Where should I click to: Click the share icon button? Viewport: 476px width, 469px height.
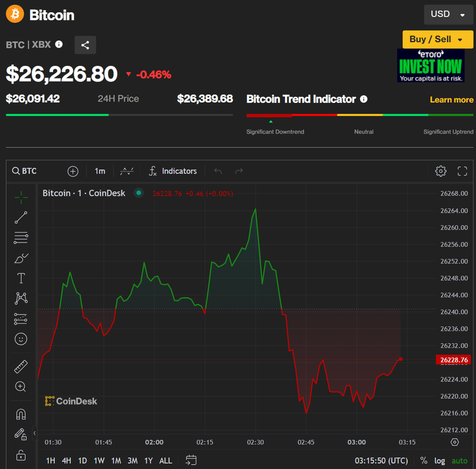85,45
